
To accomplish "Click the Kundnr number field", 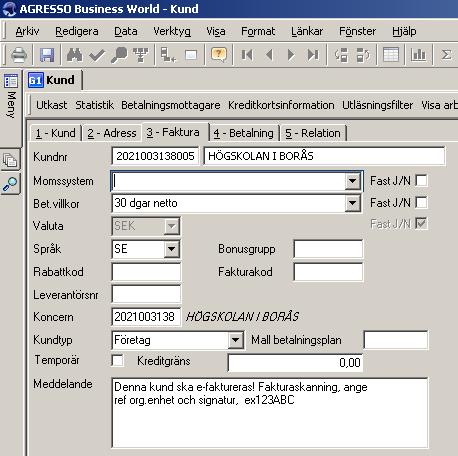I will point(155,156).
